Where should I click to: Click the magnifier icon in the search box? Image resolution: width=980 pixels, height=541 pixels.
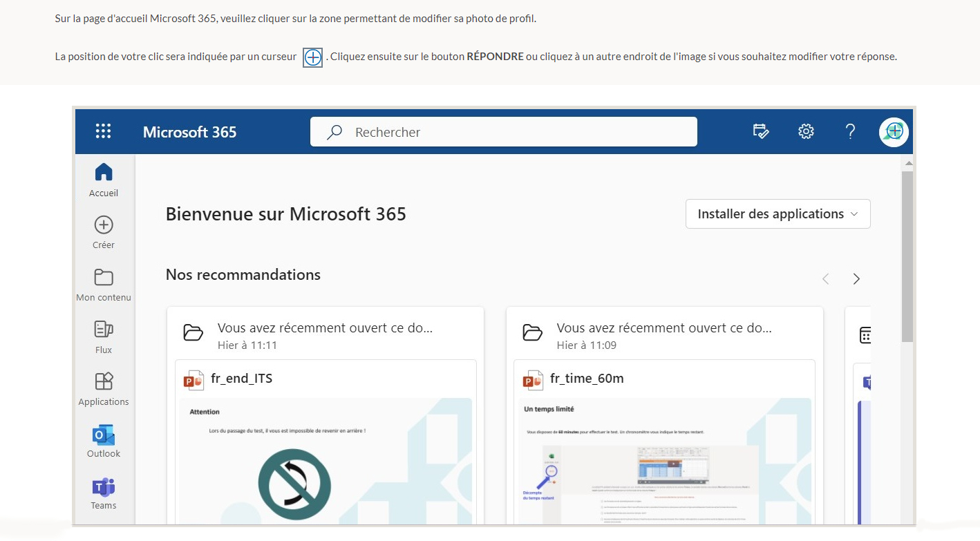pos(334,132)
